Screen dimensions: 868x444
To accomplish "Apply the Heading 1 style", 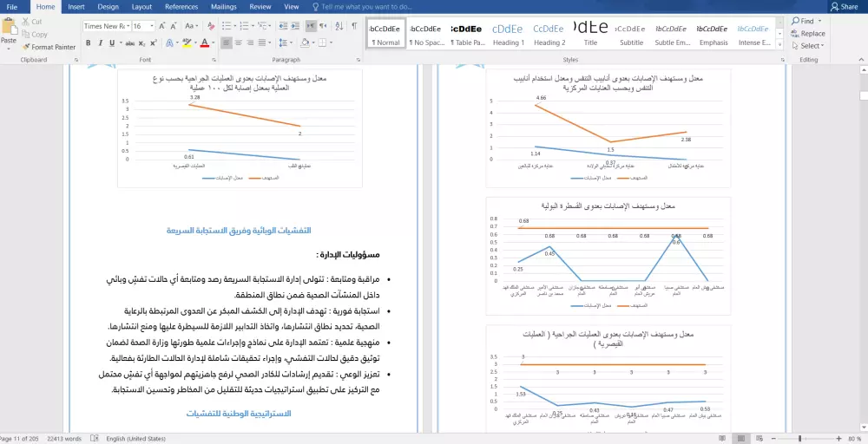I will click(508, 33).
